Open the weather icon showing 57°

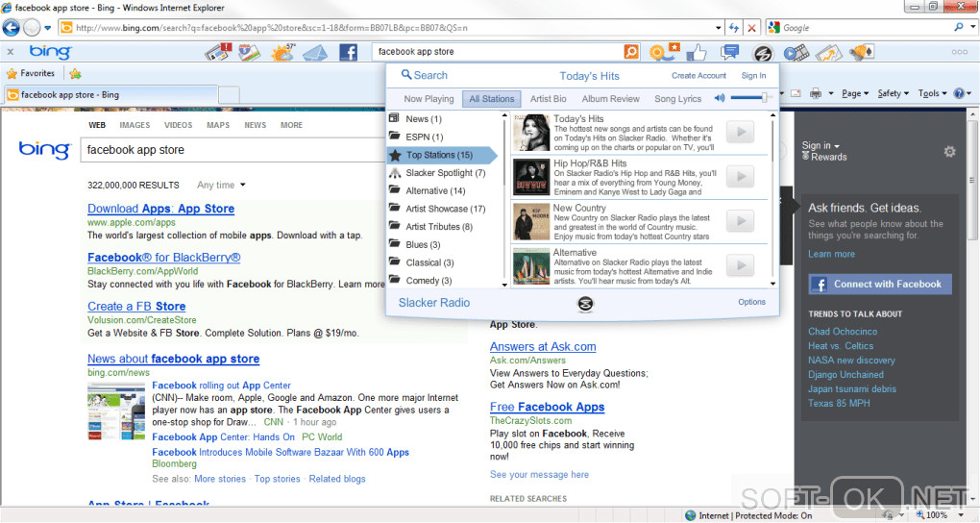[282, 52]
